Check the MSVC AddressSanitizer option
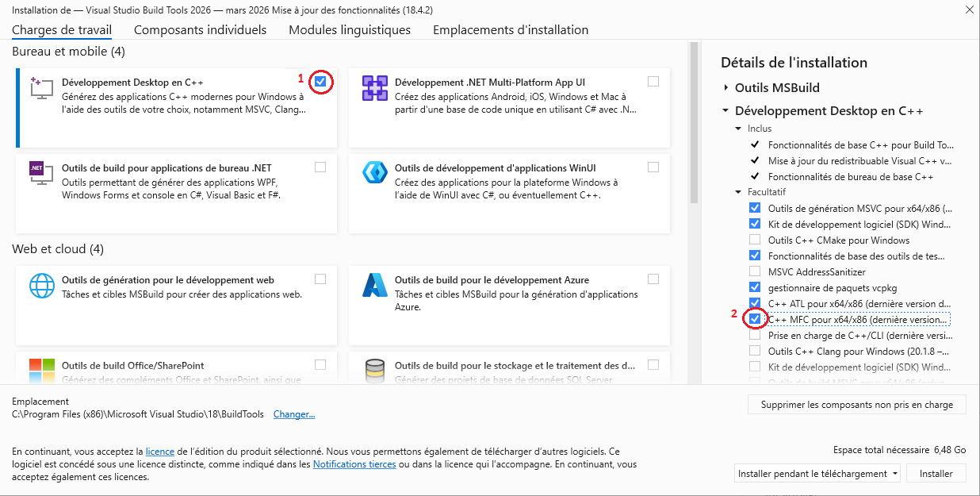 coord(755,271)
